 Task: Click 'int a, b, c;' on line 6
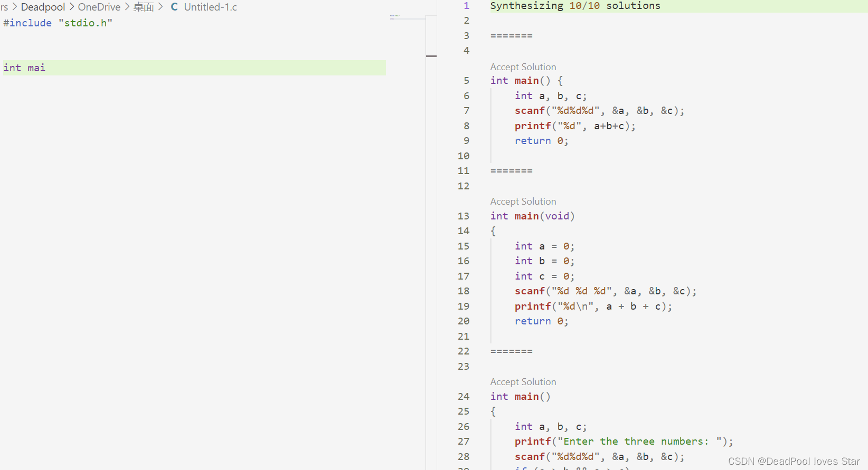point(551,96)
